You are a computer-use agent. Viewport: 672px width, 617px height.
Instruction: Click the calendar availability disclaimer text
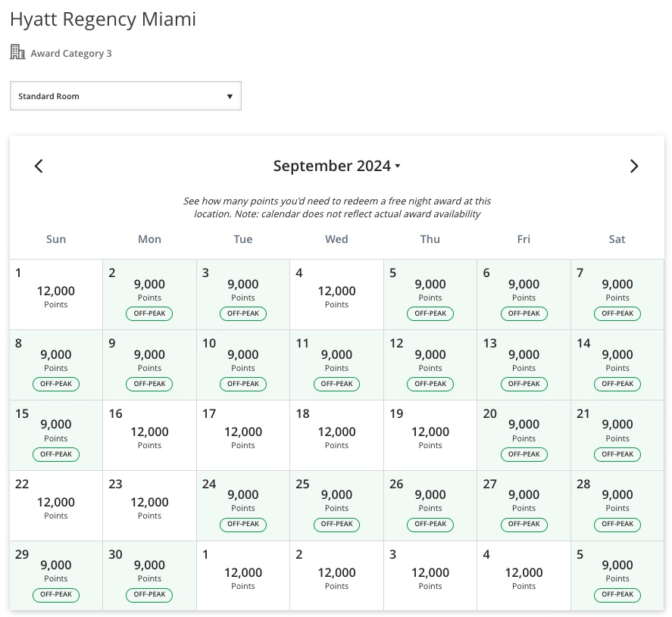tap(337, 207)
